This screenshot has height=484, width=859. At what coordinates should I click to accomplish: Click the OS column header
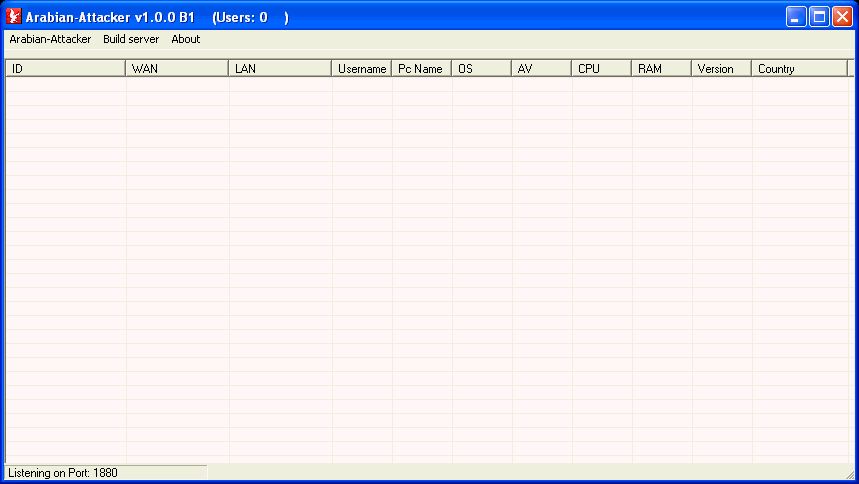point(481,69)
